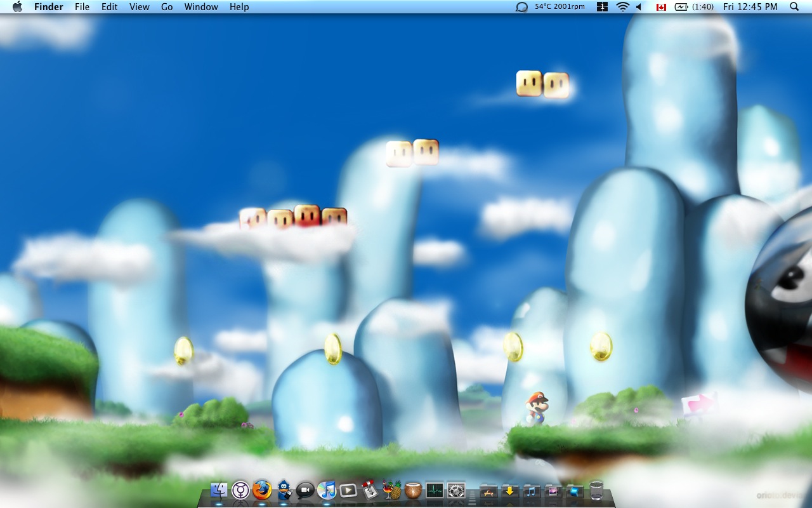Open the Apple menu

tap(17, 6)
